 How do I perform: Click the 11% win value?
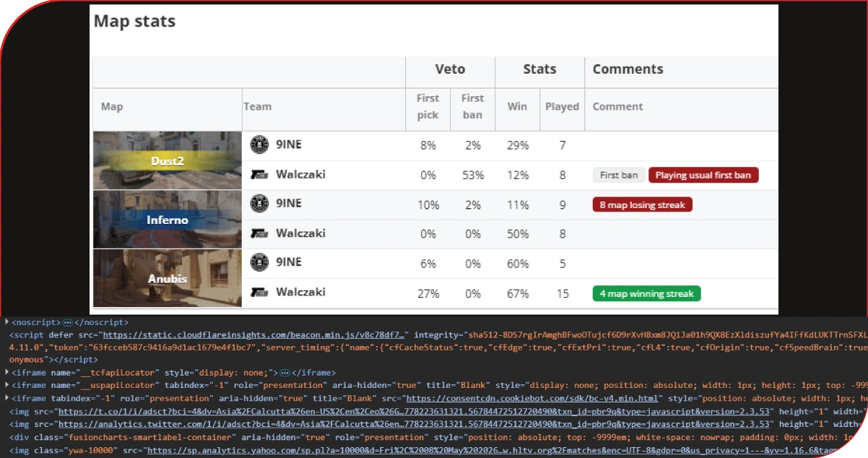[517, 205]
